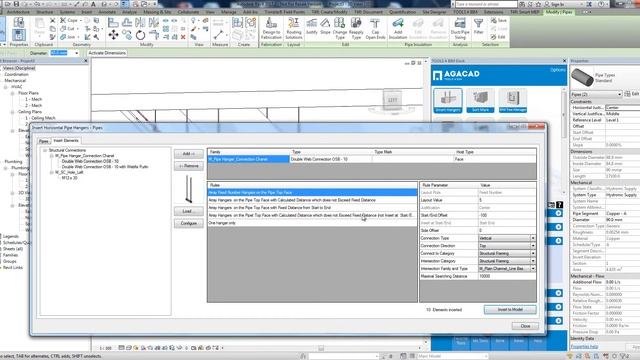Open the Collaborate ribbon tab

(x=188, y=12)
